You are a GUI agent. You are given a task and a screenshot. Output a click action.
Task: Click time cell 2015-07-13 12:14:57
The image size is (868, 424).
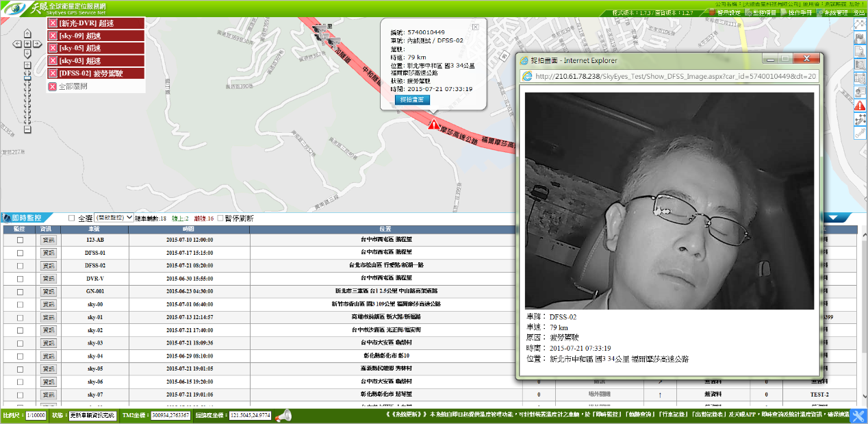[x=189, y=317]
